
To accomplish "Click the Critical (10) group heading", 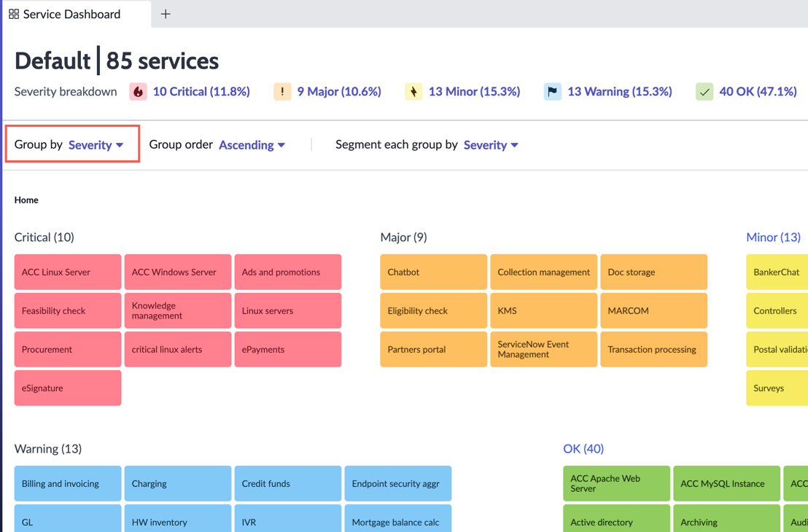I will pyautogui.click(x=44, y=238).
